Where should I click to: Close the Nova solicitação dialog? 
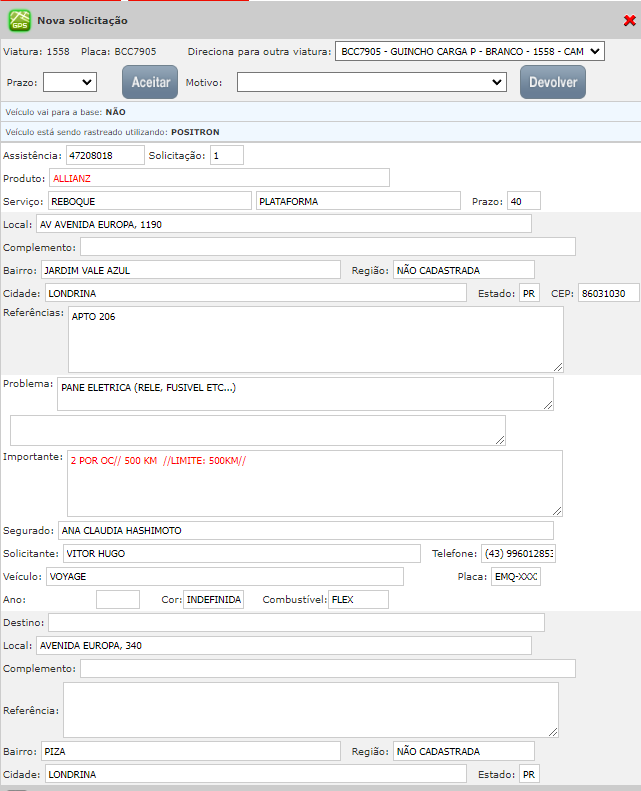point(627,20)
